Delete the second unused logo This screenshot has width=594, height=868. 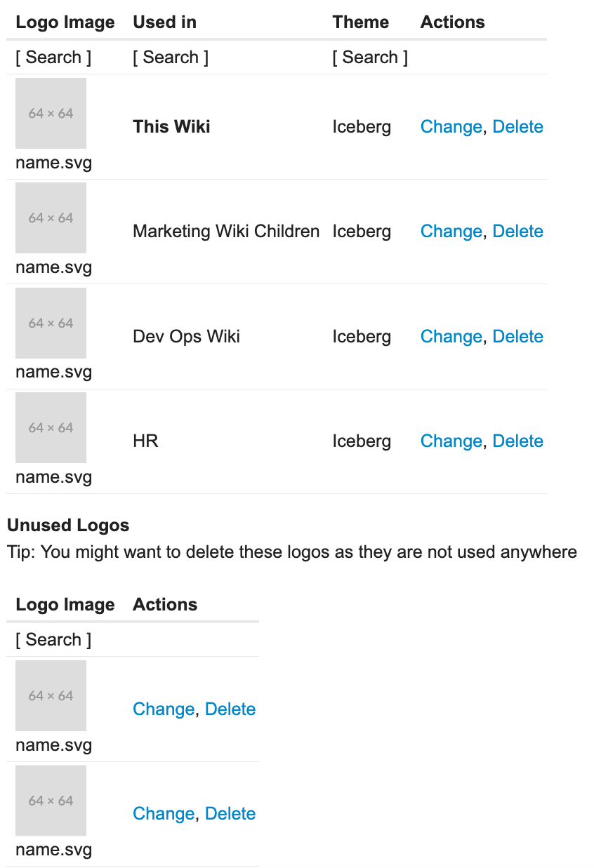230,814
